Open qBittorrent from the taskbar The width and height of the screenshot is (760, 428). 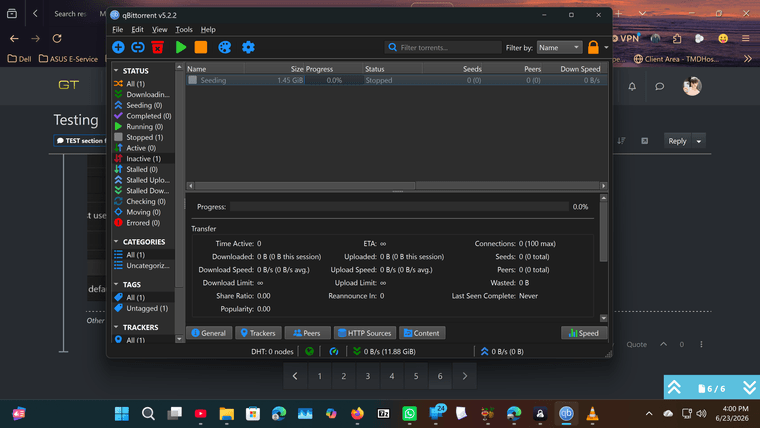(x=566, y=413)
